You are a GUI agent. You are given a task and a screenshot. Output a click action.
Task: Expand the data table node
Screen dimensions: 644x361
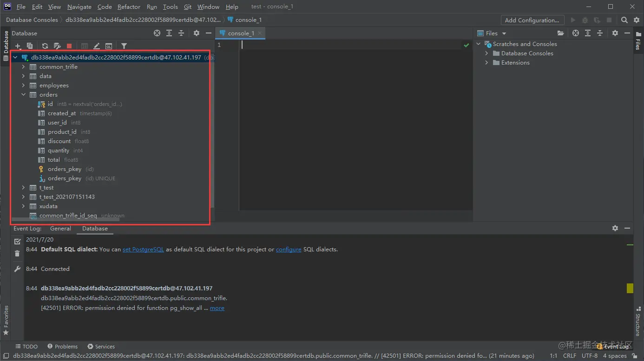point(24,76)
